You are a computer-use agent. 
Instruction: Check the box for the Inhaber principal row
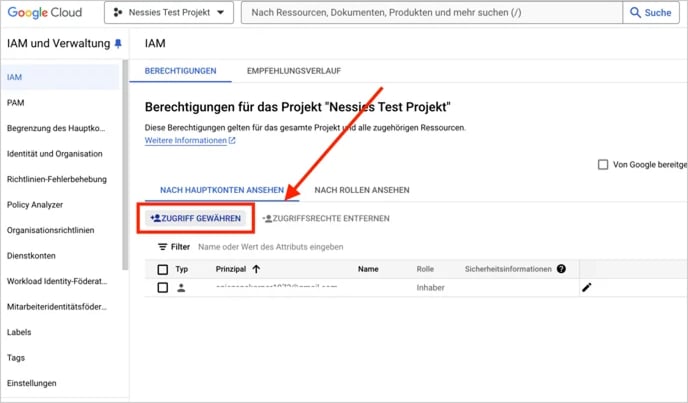point(163,288)
